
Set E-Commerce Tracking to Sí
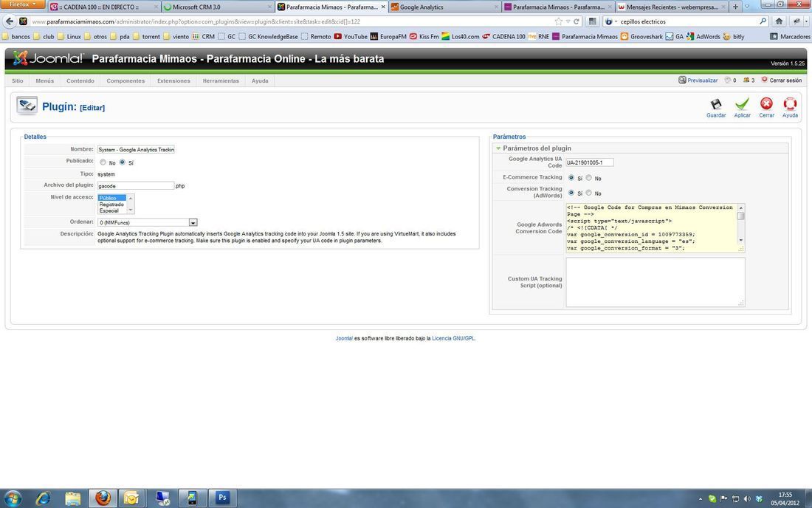click(x=571, y=178)
